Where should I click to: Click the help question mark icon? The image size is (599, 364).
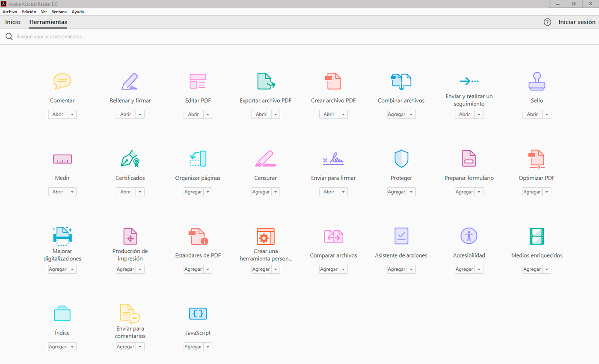pos(547,22)
